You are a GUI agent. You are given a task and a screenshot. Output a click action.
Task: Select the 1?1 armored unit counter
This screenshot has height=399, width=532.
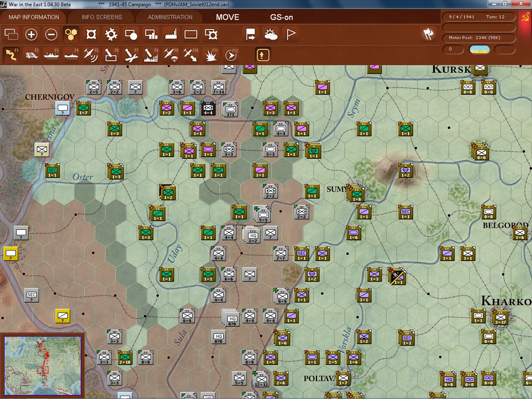click(x=230, y=109)
